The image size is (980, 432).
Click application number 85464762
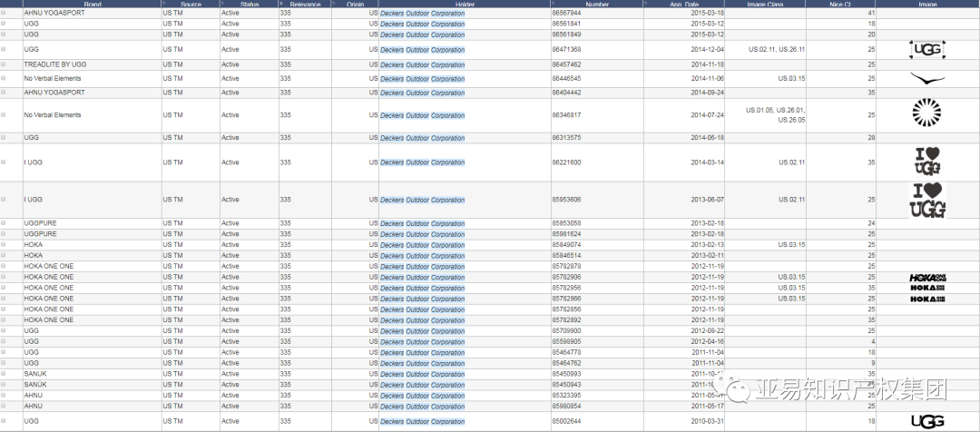(566, 363)
